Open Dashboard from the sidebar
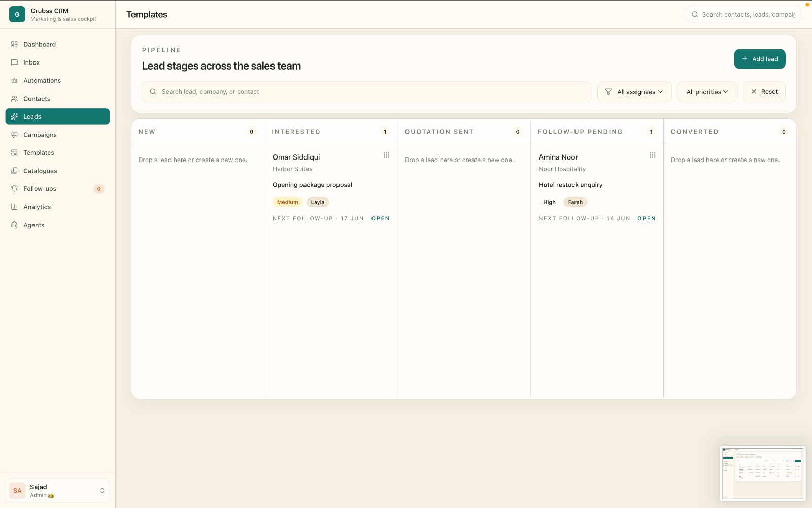The width and height of the screenshot is (812, 508). (57, 44)
